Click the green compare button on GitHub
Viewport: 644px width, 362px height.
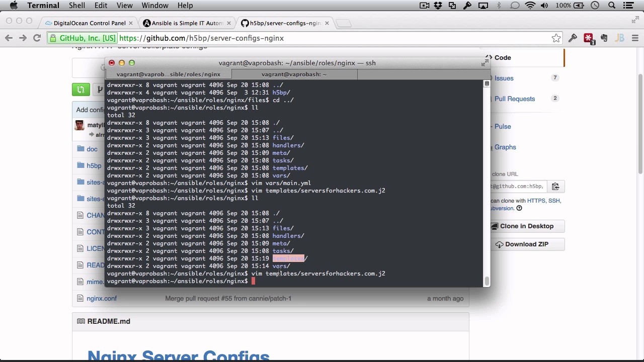coord(80,89)
